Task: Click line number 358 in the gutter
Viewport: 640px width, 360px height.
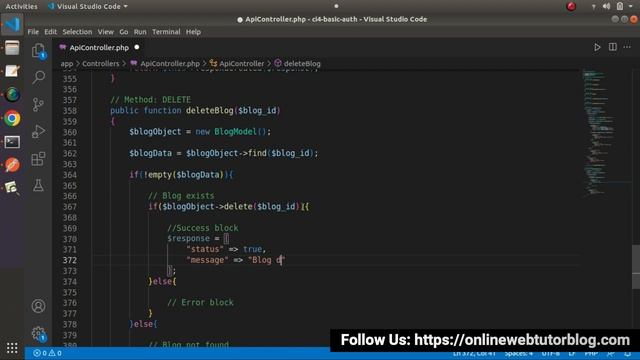Action: pos(70,111)
